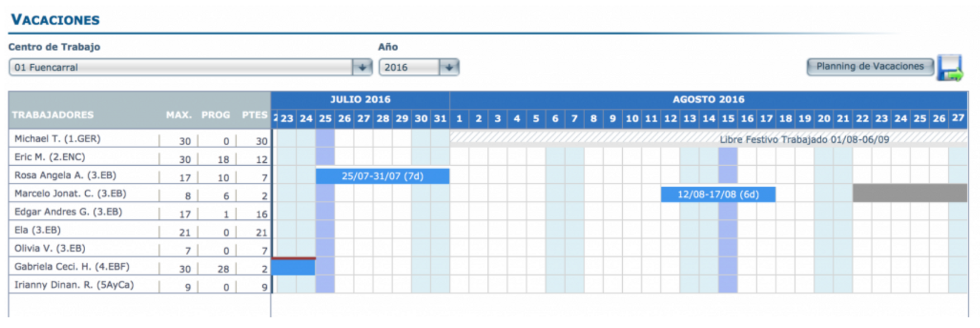Viewport: 980px width, 328px height.
Task: Select the 25/07-31/07 (7d) vacation bar
Action: tap(382, 176)
